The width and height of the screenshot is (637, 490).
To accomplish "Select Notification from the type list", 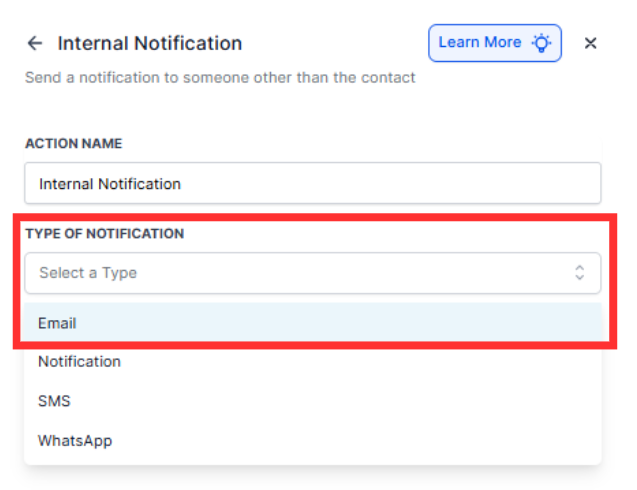I will (80, 362).
